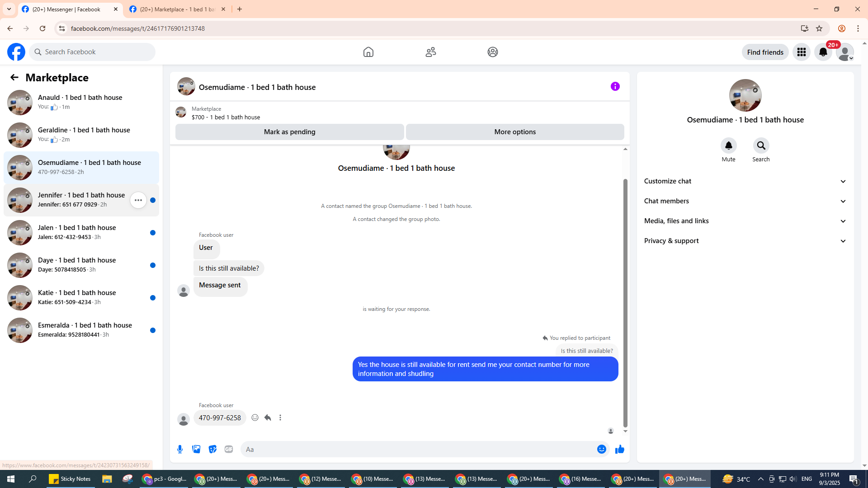Open Chrome's three-dot menu
The height and width of the screenshot is (488, 868).
pyautogui.click(x=858, y=28)
